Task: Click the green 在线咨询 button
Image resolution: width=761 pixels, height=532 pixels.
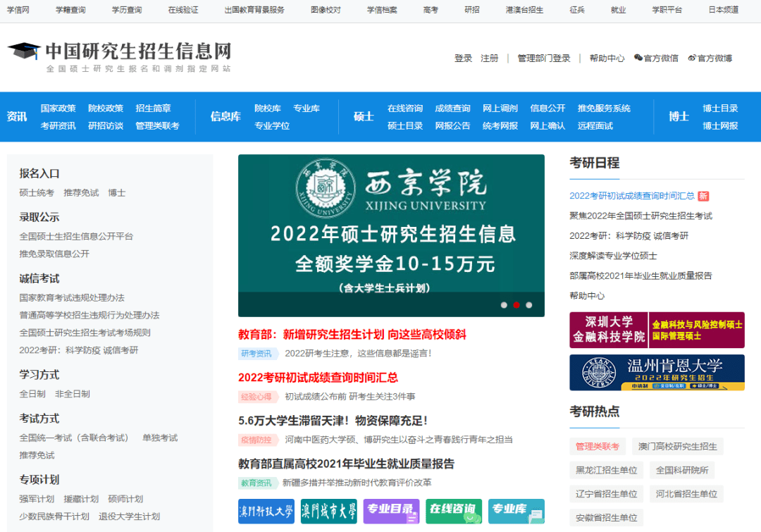Action: click(x=454, y=511)
